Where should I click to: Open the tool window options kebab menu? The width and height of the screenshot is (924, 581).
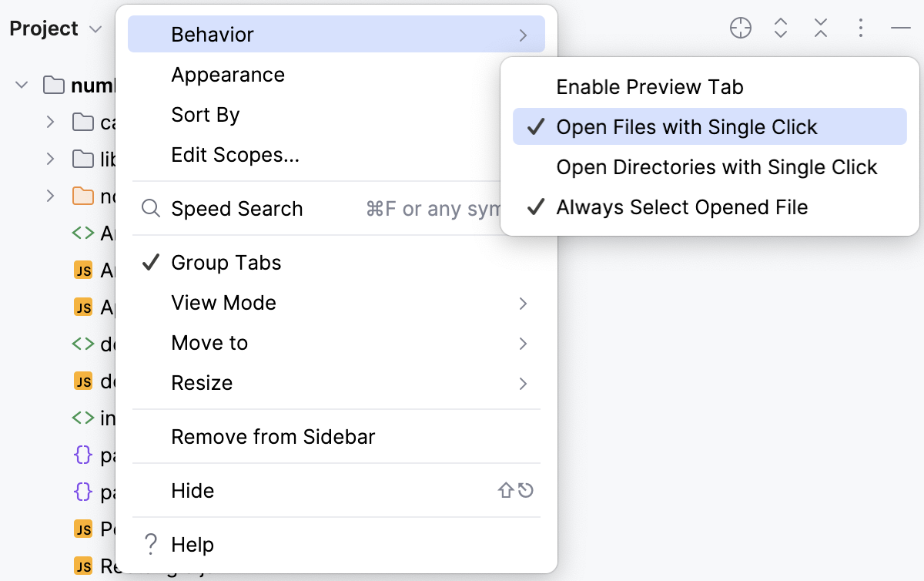coord(860,27)
